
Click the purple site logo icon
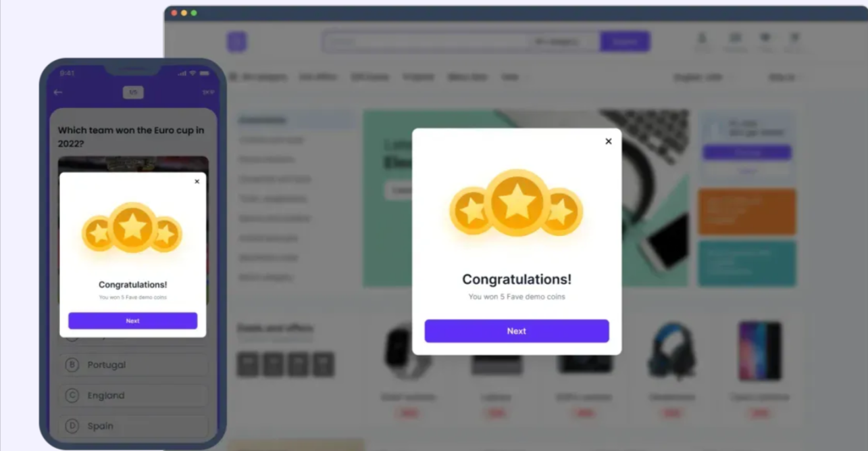click(236, 42)
